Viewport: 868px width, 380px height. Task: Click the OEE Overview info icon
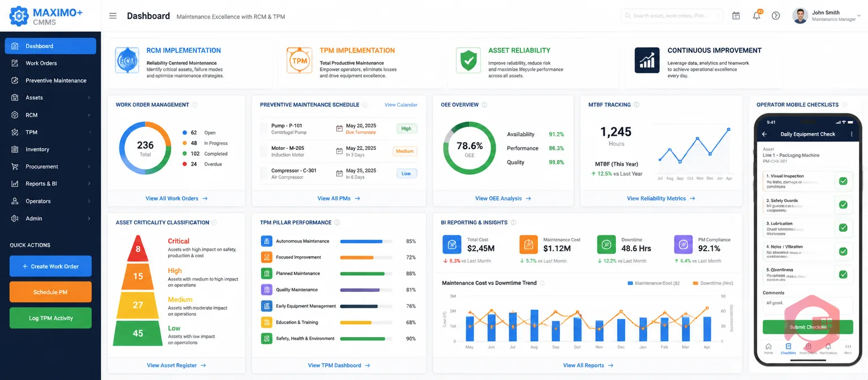click(484, 105)
